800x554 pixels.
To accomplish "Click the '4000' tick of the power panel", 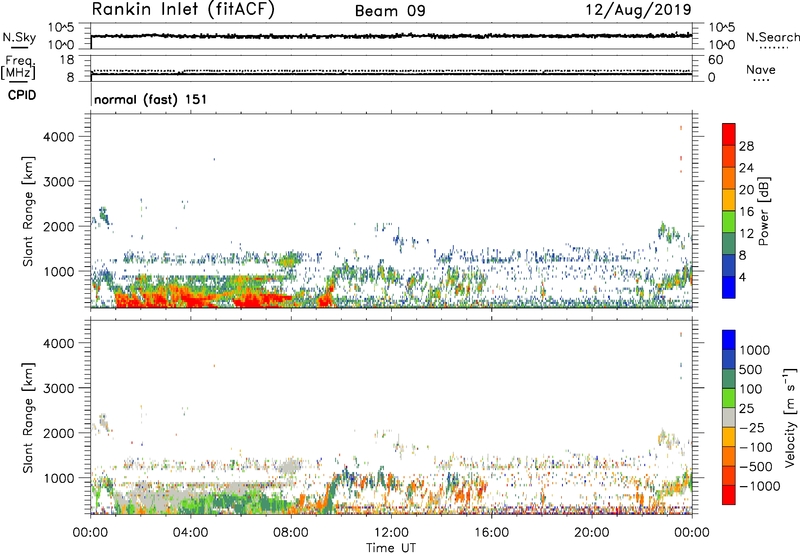I will pos(59,137).
